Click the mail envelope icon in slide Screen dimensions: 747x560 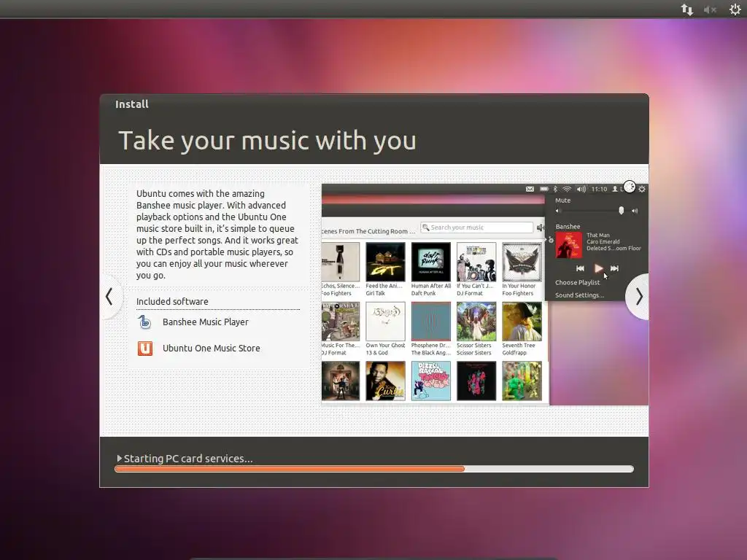[x=530, y=189]
